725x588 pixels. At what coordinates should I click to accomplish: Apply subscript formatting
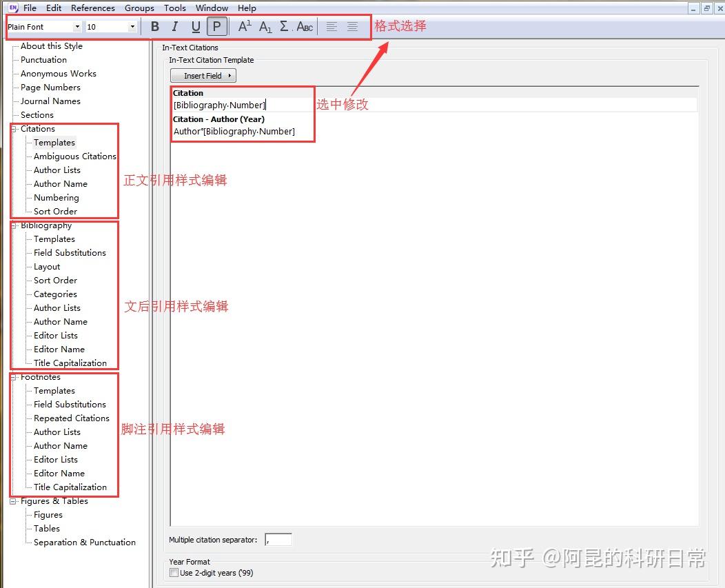[264, 26]
